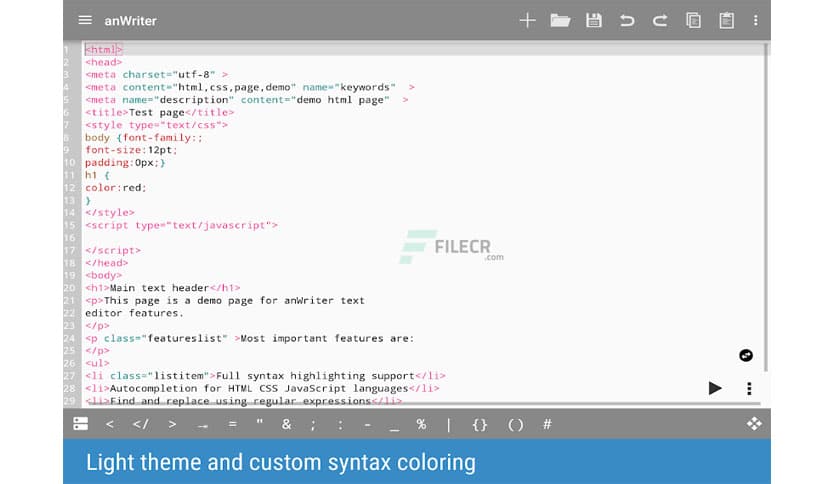This screenshot has height=484, width=836.
Task: Insert the vertical bar symbol
Action: click(448, 425)
